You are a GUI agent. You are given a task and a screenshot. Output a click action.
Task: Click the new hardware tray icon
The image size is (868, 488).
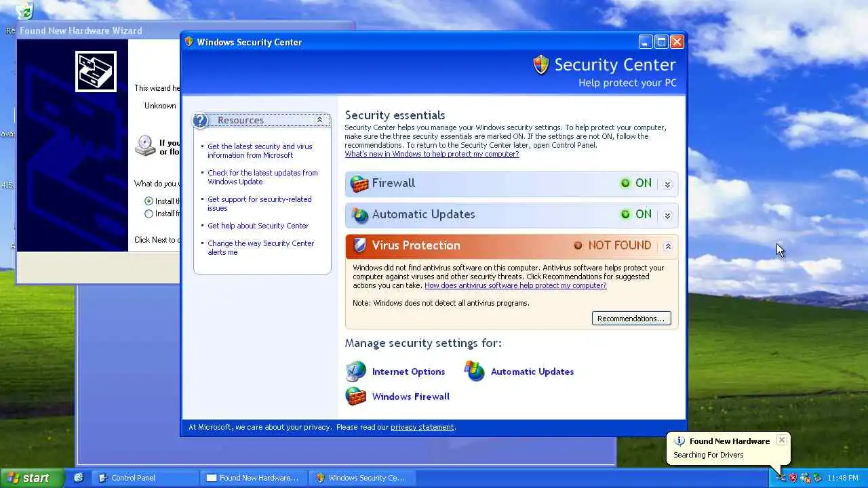[x=781, y=478]
